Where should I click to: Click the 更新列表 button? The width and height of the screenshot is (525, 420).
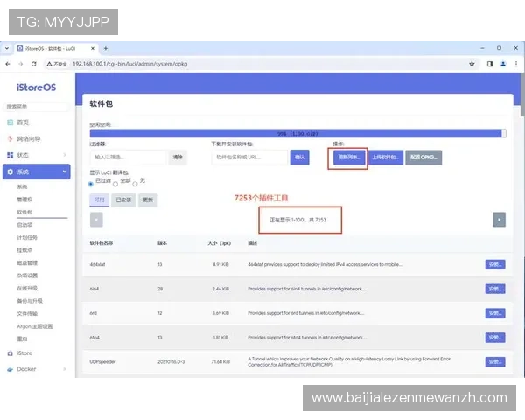tap(347, 157)
